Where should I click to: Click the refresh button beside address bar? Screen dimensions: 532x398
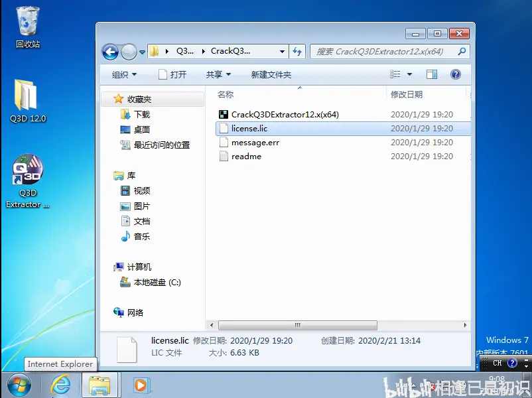point(297,52)
